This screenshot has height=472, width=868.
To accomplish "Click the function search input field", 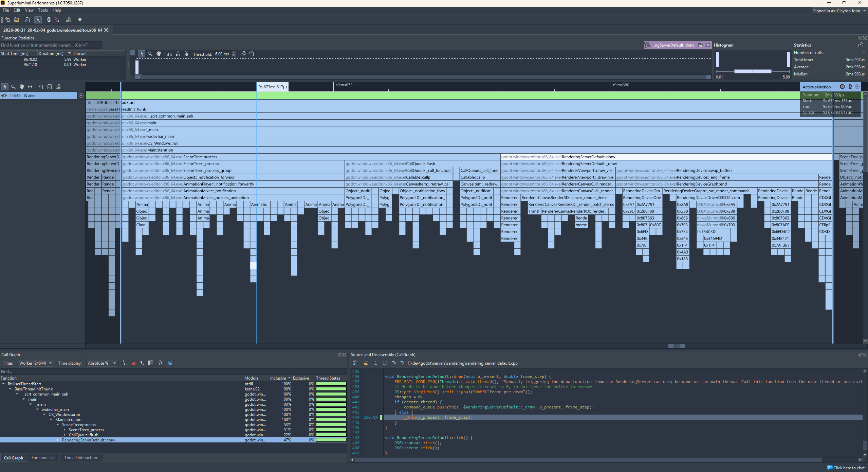I will point(51,45).
